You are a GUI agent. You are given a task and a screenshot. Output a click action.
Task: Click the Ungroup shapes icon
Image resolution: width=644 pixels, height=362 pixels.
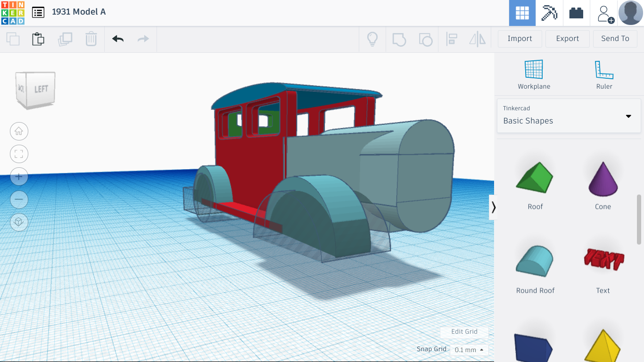426,39
